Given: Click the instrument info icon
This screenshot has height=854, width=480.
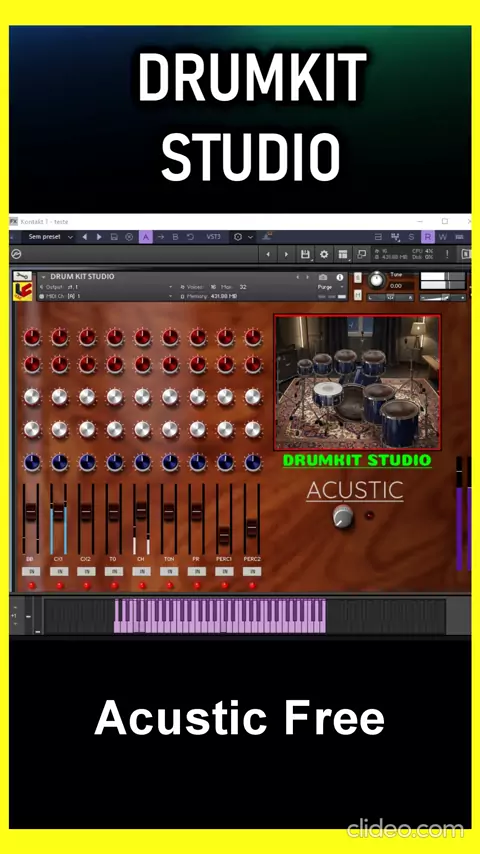Looking at the screenshot, I should coord(340,277).
